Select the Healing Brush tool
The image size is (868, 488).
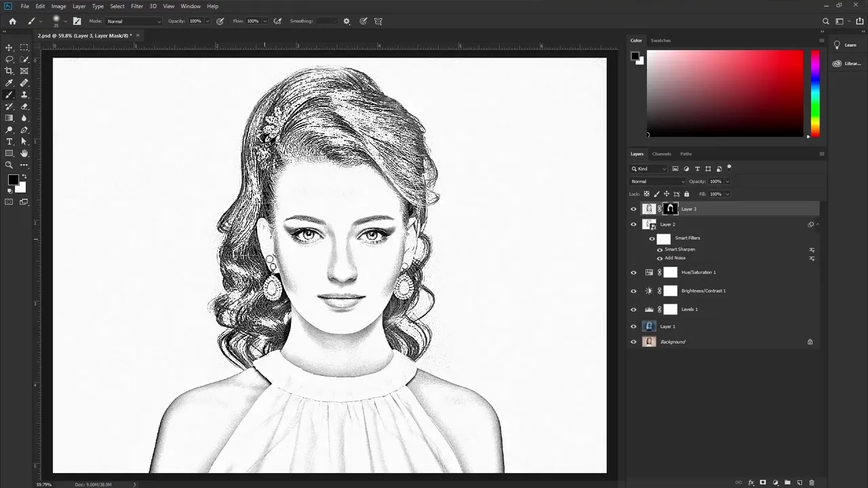tap(24, 83)
